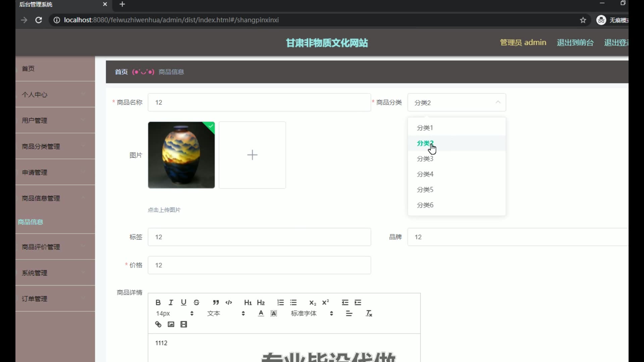Insert a blockquote via quote icon
Viewport: 644px width, 362px height.
[216, 302]
